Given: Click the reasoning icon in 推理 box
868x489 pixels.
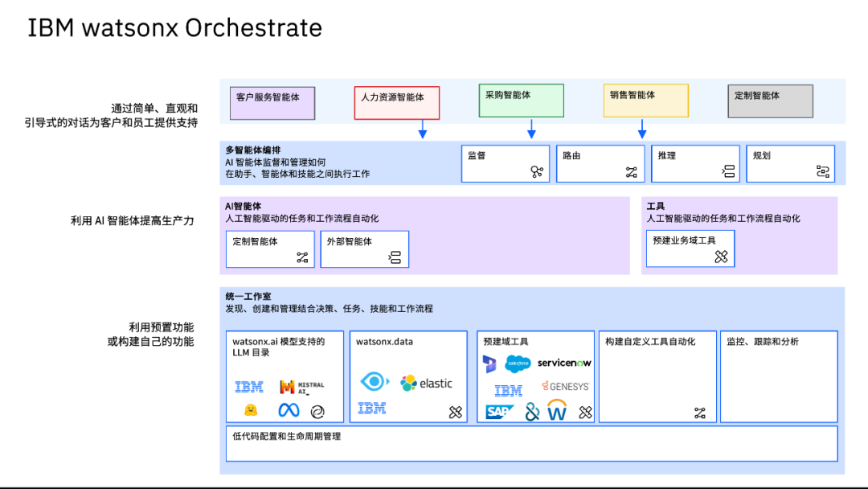Looking at the screenshot, I should pos(728,171).
